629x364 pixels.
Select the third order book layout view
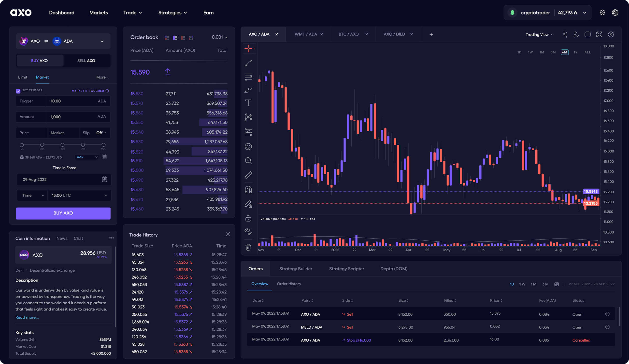183,38
